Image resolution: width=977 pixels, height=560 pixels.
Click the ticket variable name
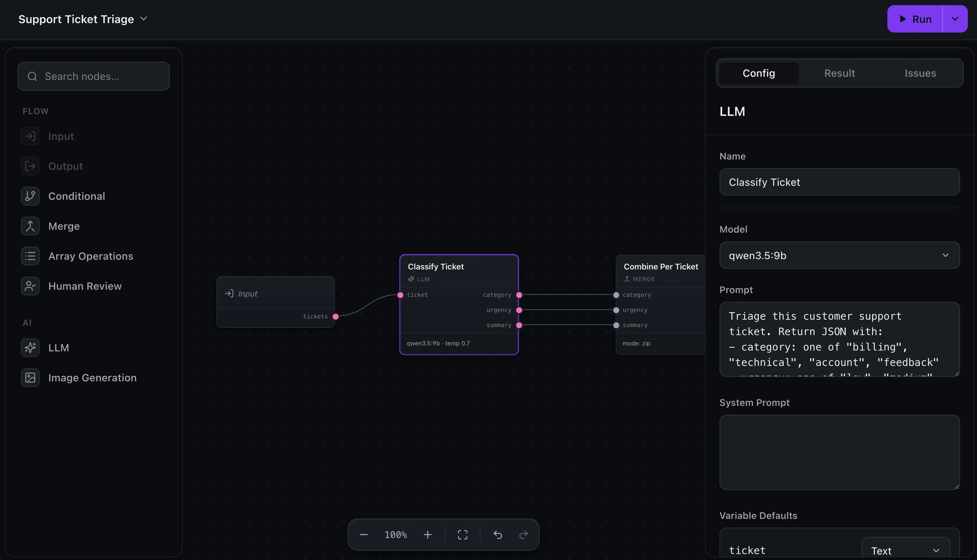747,550
